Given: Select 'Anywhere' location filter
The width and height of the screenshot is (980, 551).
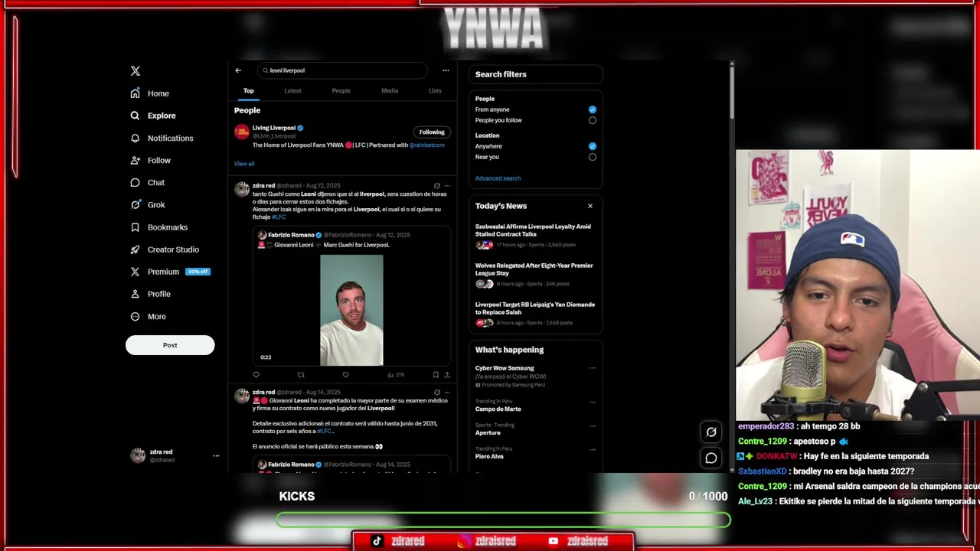Looking at the screenshot, I should tap(593, 146).
